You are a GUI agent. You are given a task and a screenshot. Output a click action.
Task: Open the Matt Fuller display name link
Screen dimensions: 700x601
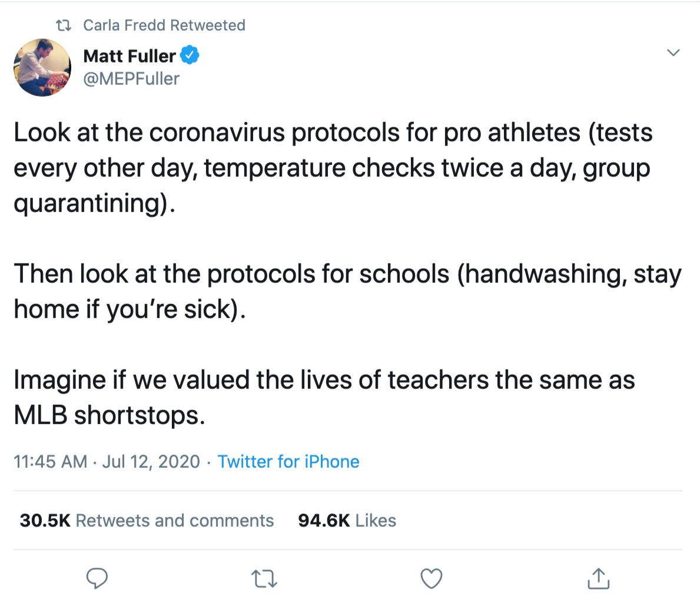[x=130, y=56]
